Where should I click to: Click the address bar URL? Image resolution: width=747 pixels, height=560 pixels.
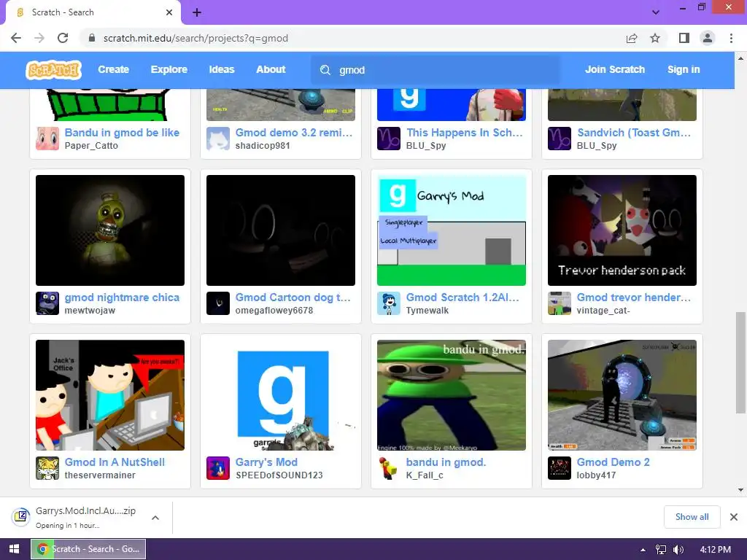(x=196, y=38)
